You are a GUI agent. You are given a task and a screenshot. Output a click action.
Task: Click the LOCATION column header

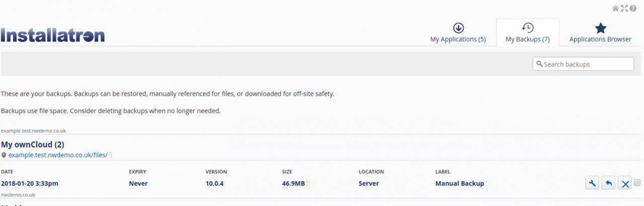pos(371,172)
